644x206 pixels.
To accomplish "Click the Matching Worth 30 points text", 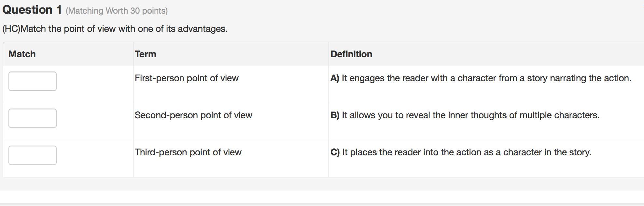I will point(117,11).
